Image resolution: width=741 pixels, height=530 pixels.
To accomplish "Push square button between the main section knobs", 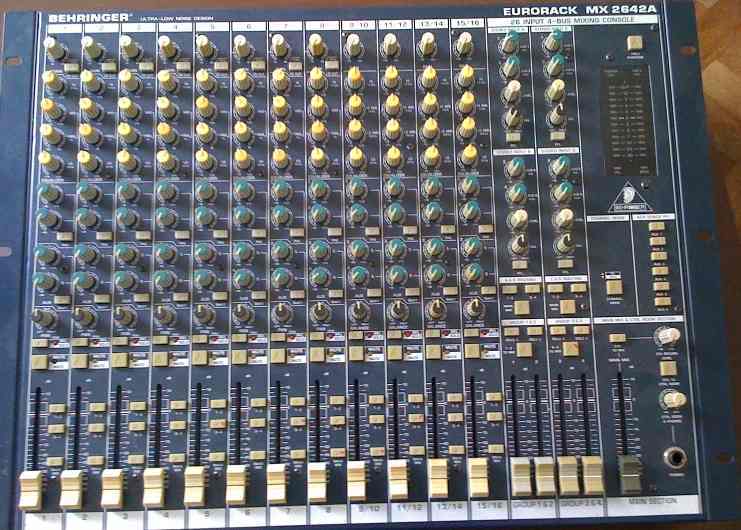I will click(668, 368).
